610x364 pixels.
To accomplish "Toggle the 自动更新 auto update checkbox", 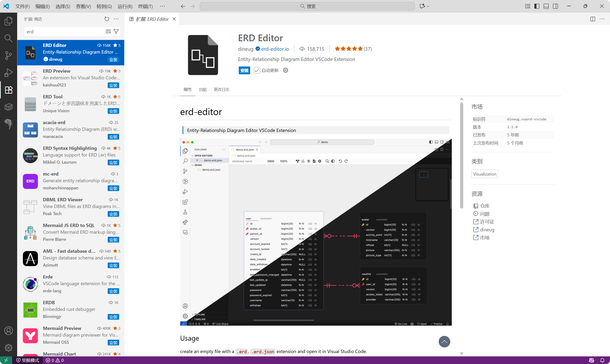I will pos(257,71).
